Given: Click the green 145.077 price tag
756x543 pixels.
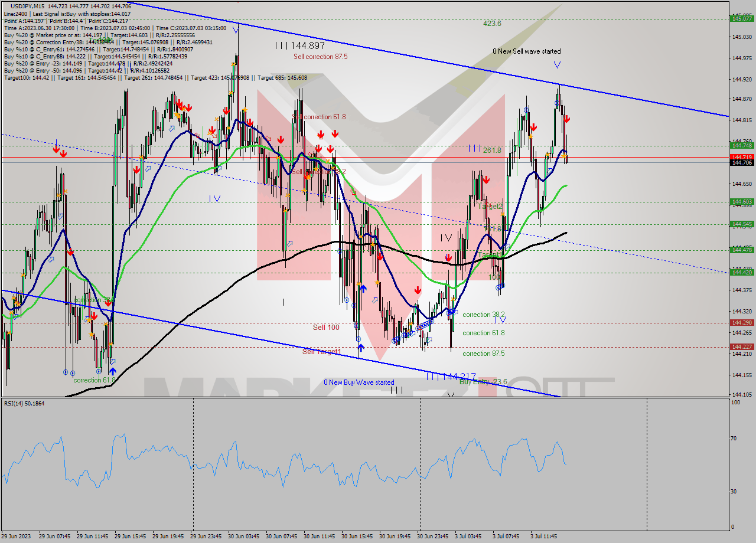Looking at the screenshot, I should pyautogui.click(x=742, y=19).
